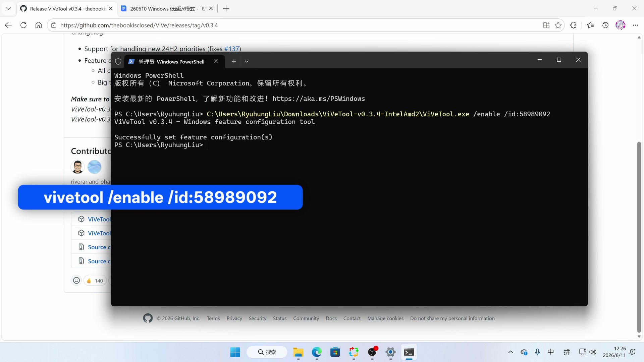Switch input language 中 indicator
This screenshot has width=644, height=362.
click(551, 352)
